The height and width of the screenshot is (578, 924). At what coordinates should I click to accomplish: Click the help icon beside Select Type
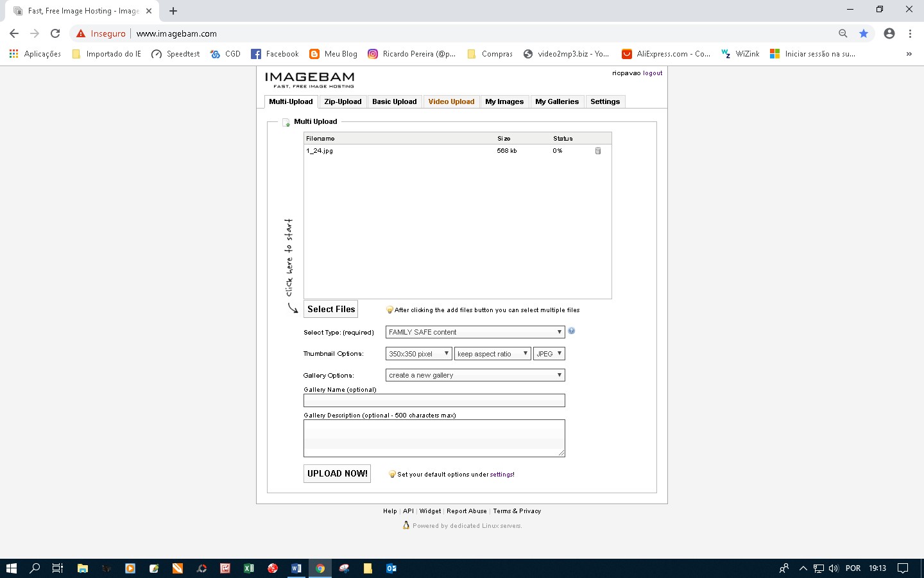572,331
